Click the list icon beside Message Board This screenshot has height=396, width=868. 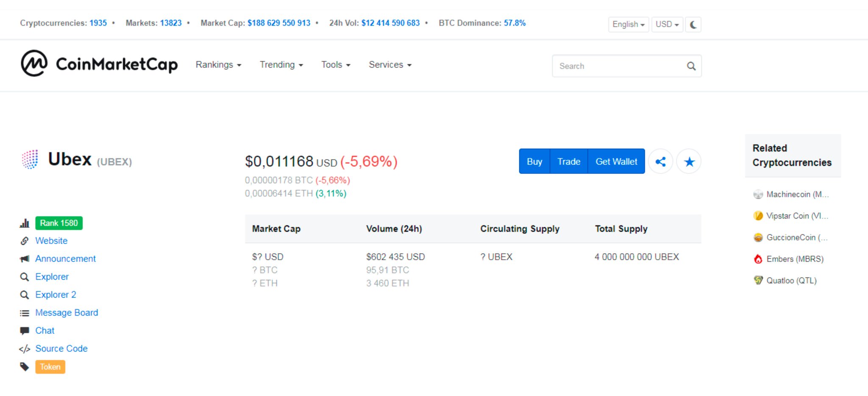(x=25, y=313)
